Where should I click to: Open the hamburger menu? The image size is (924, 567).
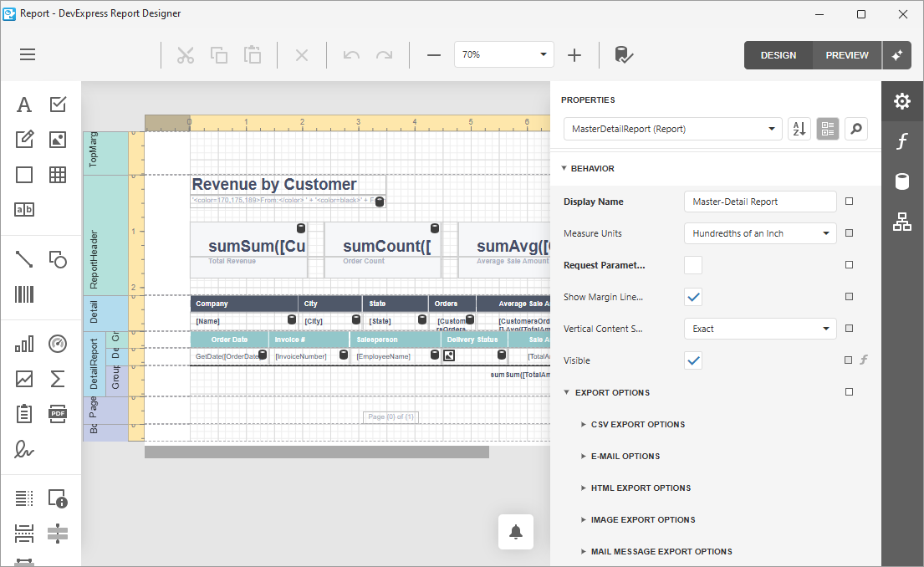coord(28,55)
